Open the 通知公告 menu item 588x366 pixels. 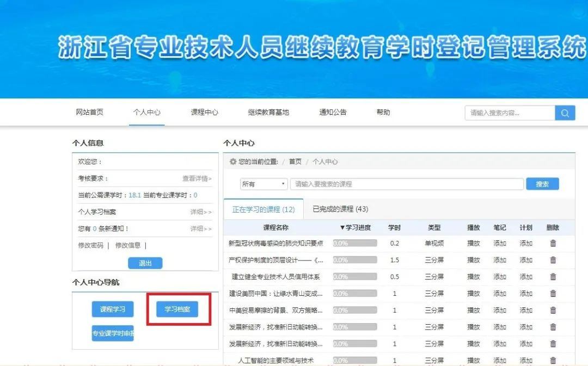click(x=333, y=113)
